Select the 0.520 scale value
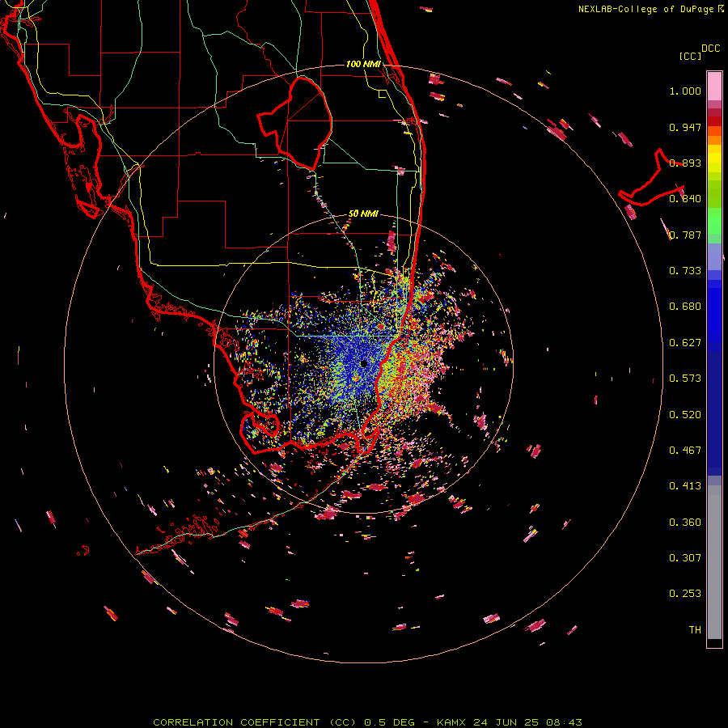 (x=685, y=415)
